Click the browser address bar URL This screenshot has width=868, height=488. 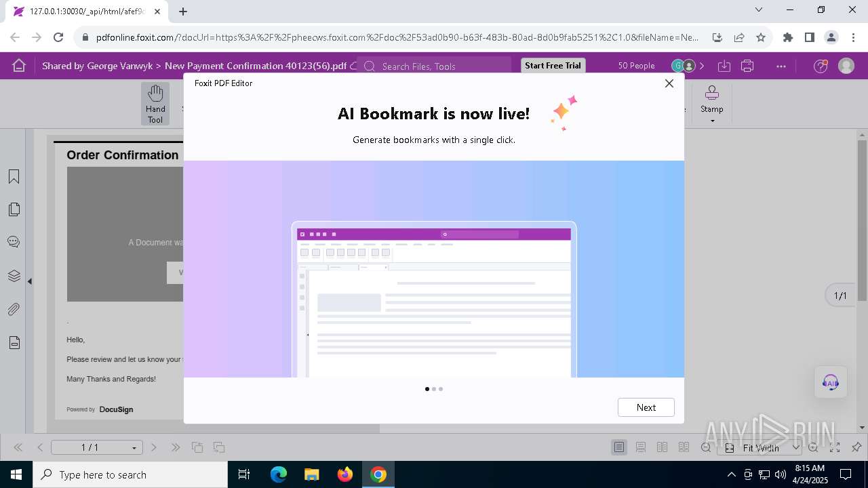tap(397, 38)
